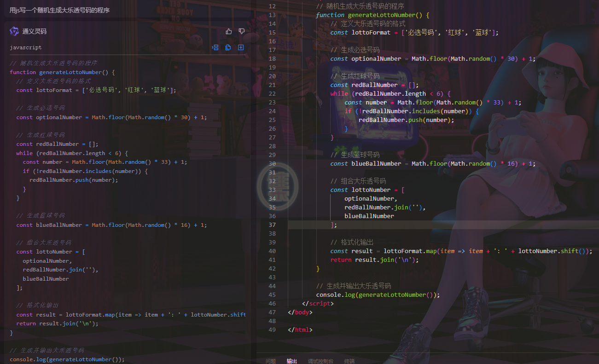
Task: Click const result line in chat panel
Action: pos(131,315)
